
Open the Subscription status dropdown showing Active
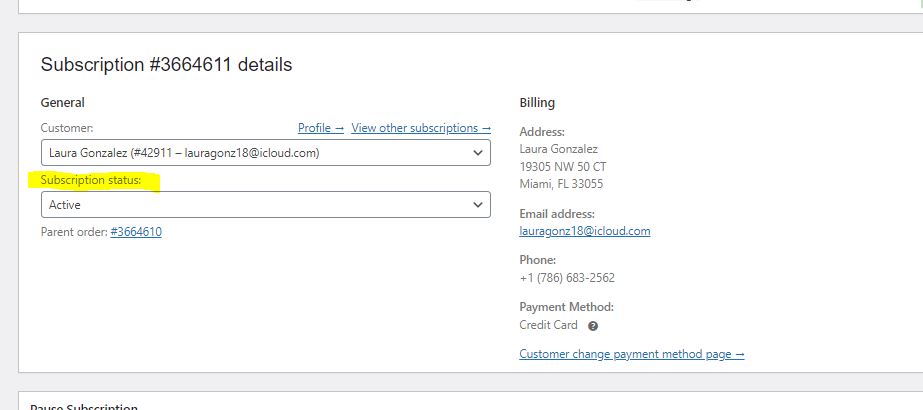[265, 205]
